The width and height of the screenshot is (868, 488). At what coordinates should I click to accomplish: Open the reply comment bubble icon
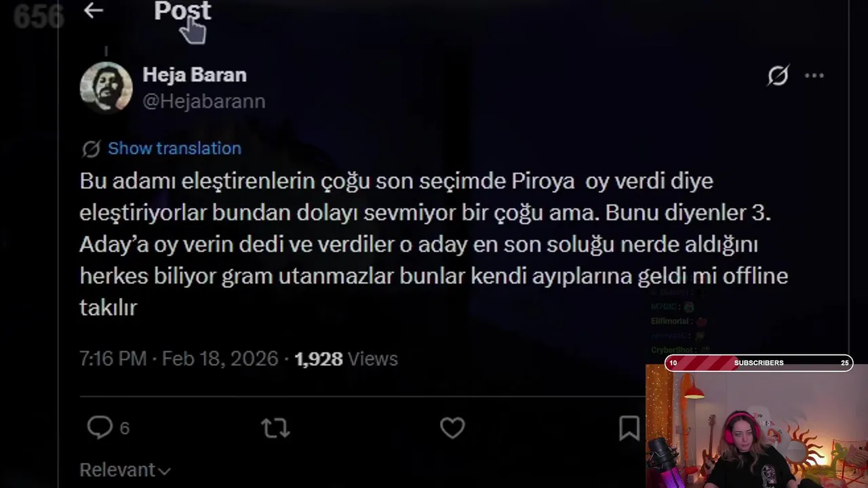pyautogui.click(x=100, y=428)
